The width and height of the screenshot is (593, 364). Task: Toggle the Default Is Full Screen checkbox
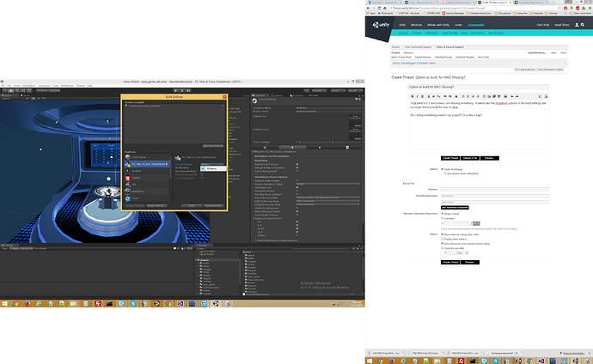[297, 164]
